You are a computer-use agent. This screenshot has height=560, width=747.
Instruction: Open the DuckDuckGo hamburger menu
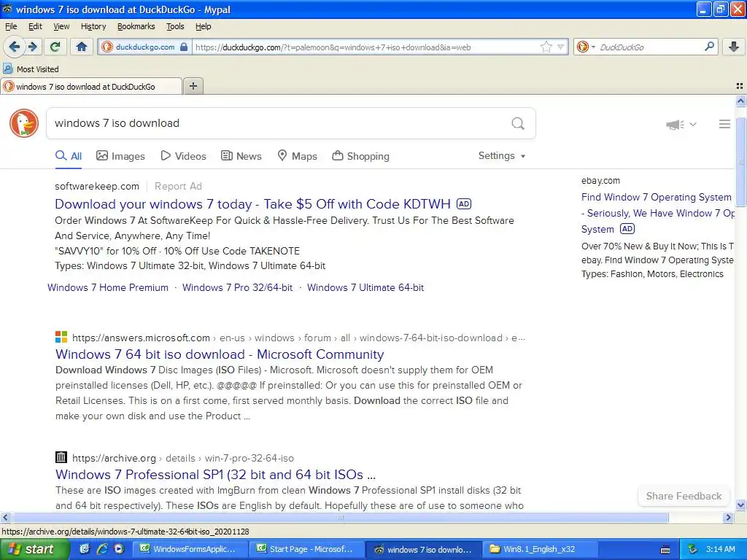click(724, 124)
